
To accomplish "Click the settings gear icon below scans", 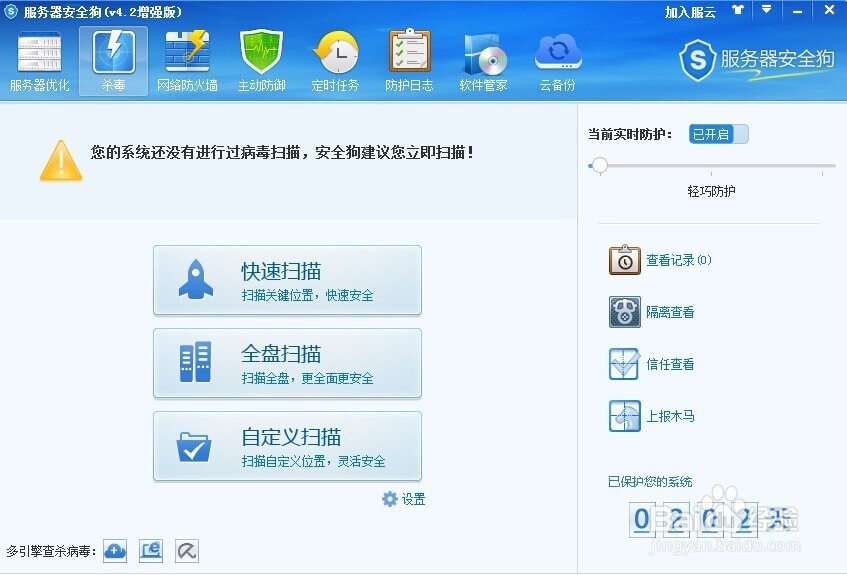I will [x=389, y=499].
